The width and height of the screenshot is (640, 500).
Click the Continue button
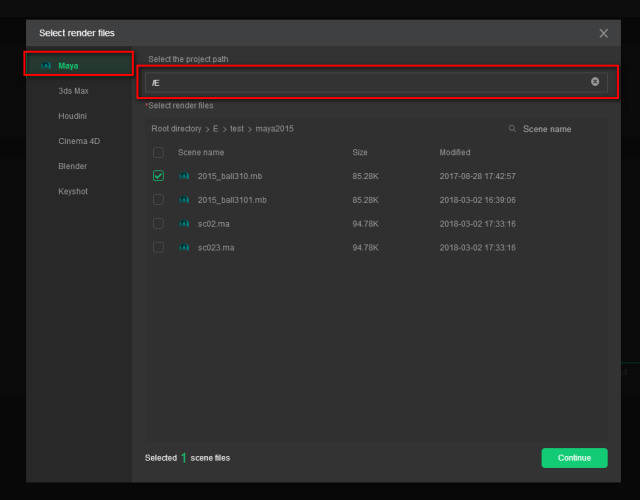click(574, 458)
